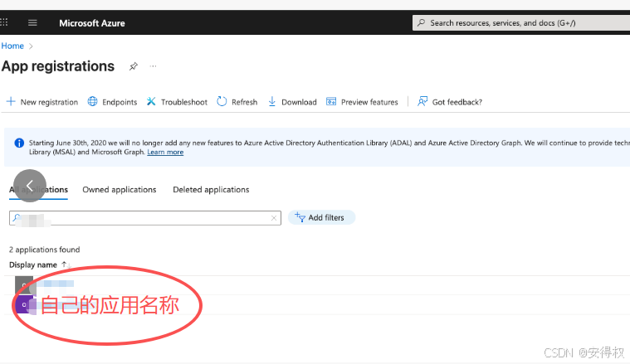Viewport: 630px width, 364px height.
Task: Focus the Search resources, services, and docs box
Action: click(x=521, y=23)
